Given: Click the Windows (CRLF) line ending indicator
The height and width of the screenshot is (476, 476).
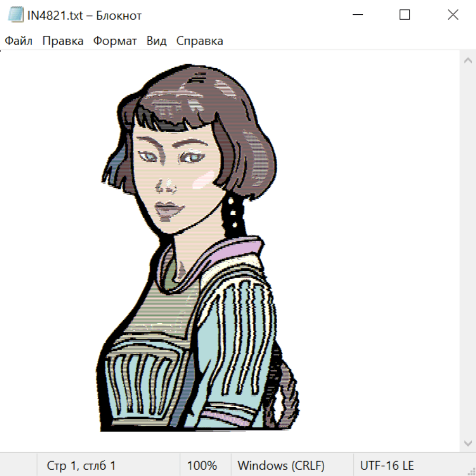Looking at the screenshot, I should coord(281,466).
